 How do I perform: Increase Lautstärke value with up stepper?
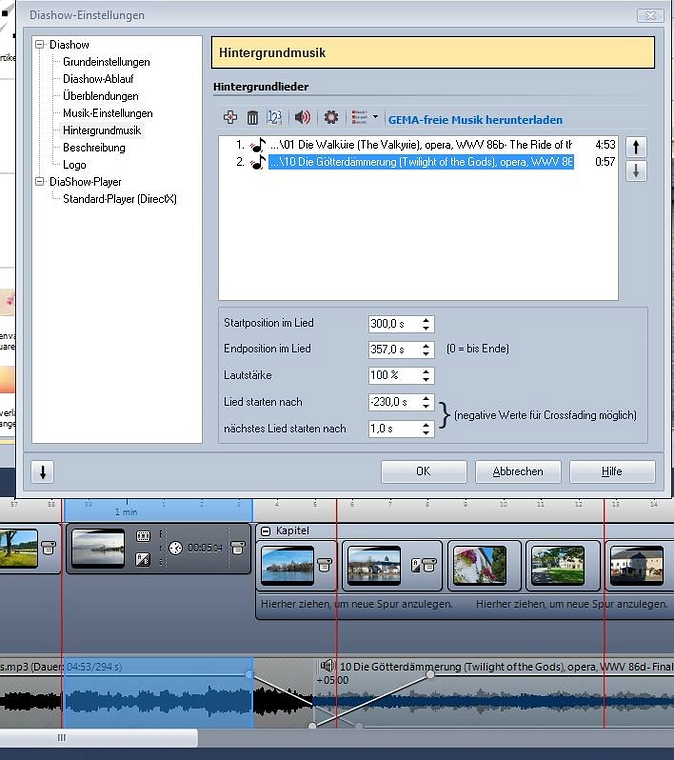point(427,371)
